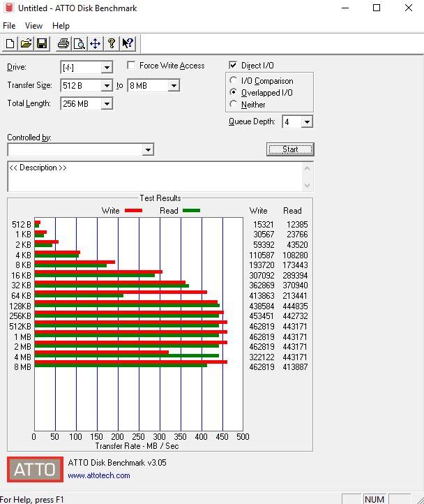Image resolution: width=424 pixels, height=504 pixels.
Task: Open the Drive dropdown showing [-f-]
Action: (107, 68)
